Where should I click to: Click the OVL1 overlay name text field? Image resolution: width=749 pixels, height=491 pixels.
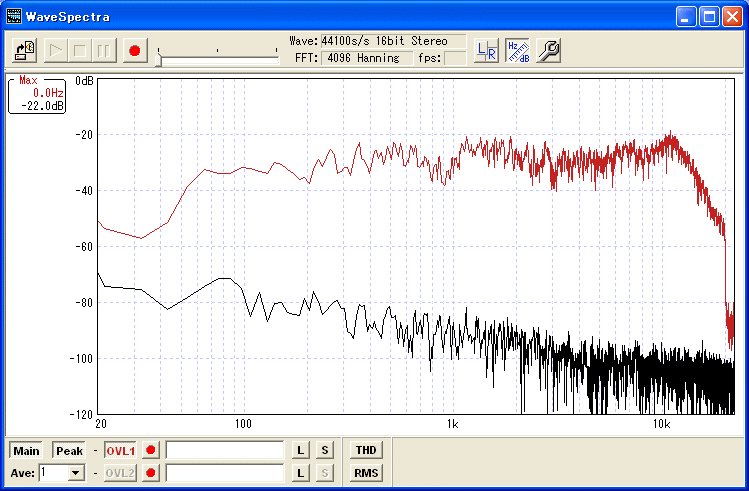225,451
